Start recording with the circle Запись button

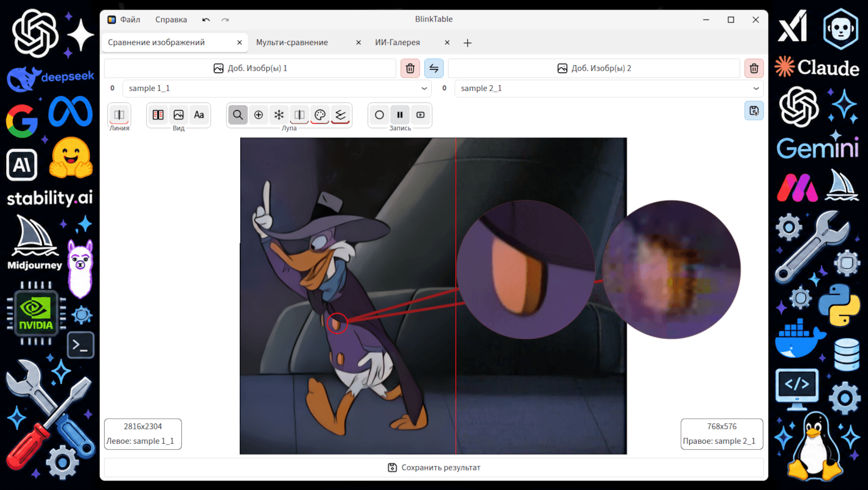pyautogui.click(x=379, y=115)
